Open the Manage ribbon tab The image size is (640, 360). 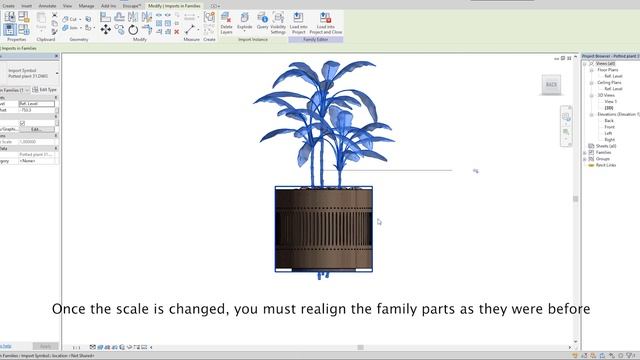[86, 6]
